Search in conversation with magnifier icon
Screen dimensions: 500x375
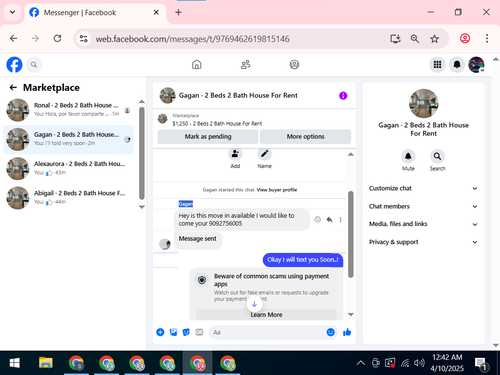click(x=437, y=156)
